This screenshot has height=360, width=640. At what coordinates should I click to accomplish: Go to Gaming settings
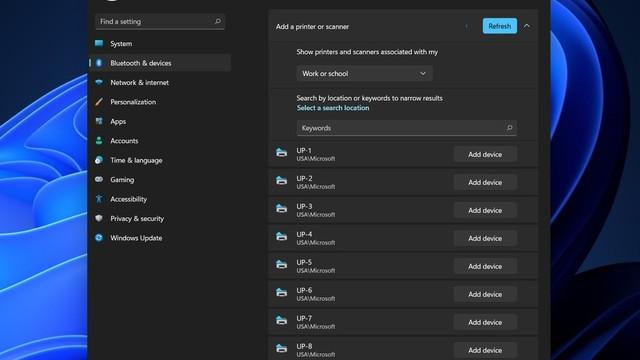[160, 180]
